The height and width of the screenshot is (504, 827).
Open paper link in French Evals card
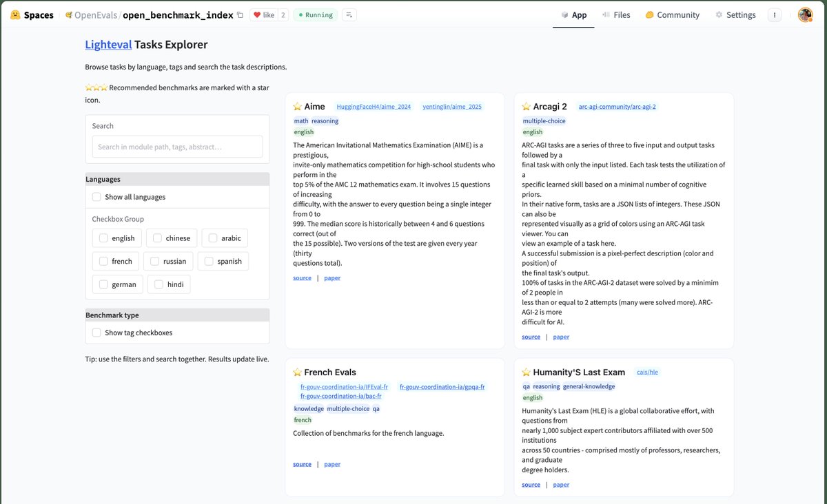(332, 465)
